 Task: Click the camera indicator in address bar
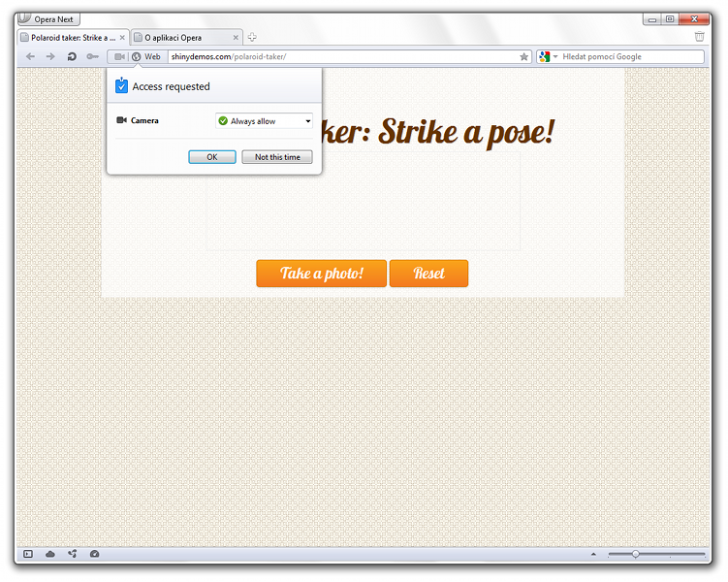tap(120, 56)
